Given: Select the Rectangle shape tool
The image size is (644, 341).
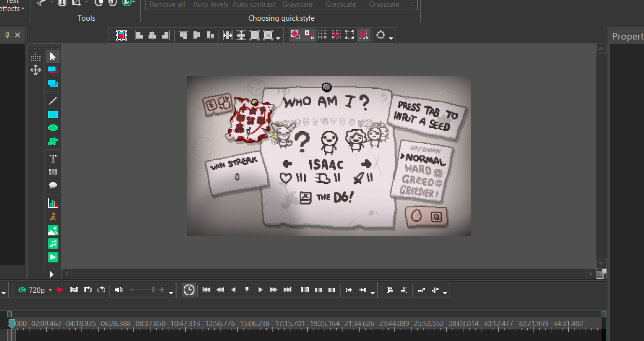Looking at the screenshot, I should coord(53,114).
